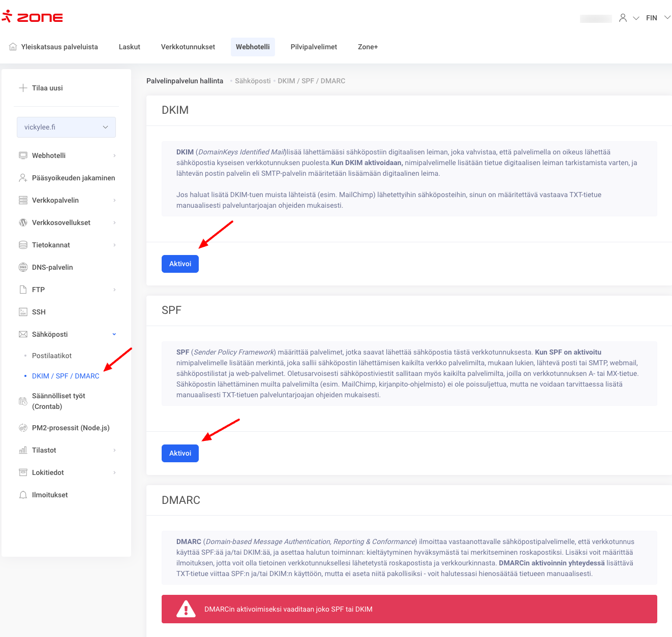672x637 pixels.
Task: Switch to the Verkkotunnukset tab
Action: click(x=188, y=47)
